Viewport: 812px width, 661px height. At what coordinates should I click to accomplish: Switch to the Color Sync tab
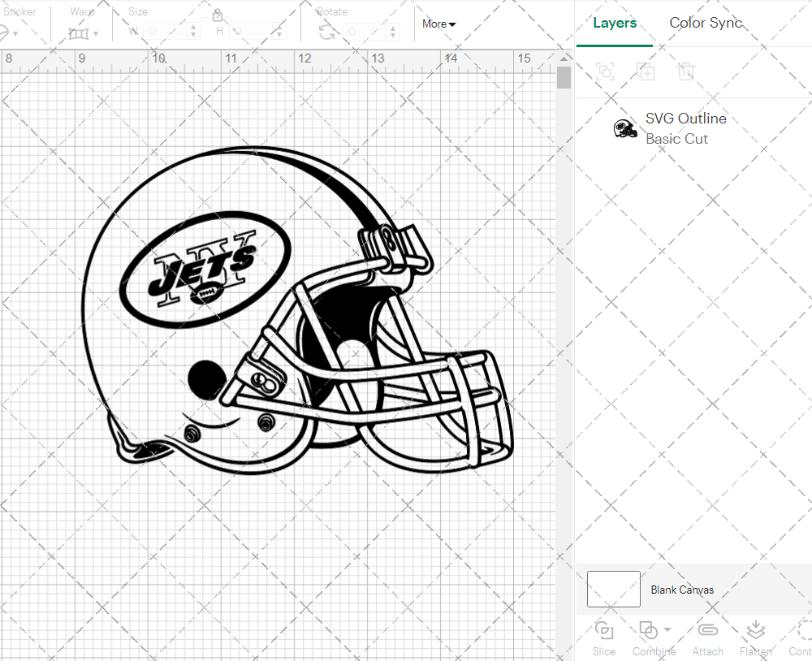point(706,23)
